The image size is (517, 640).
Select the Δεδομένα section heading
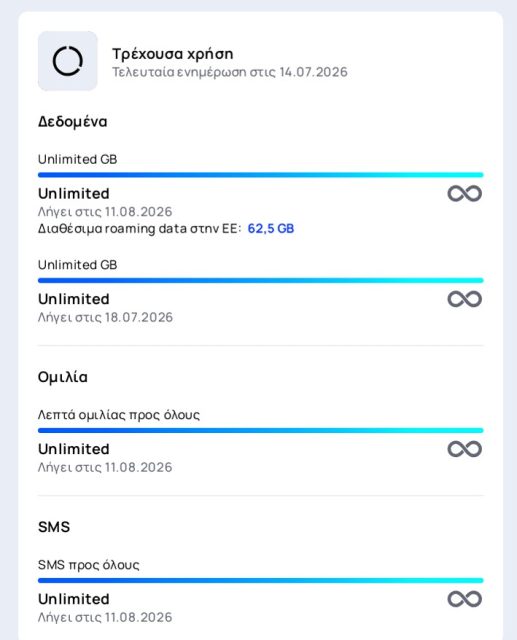[73, 122]
